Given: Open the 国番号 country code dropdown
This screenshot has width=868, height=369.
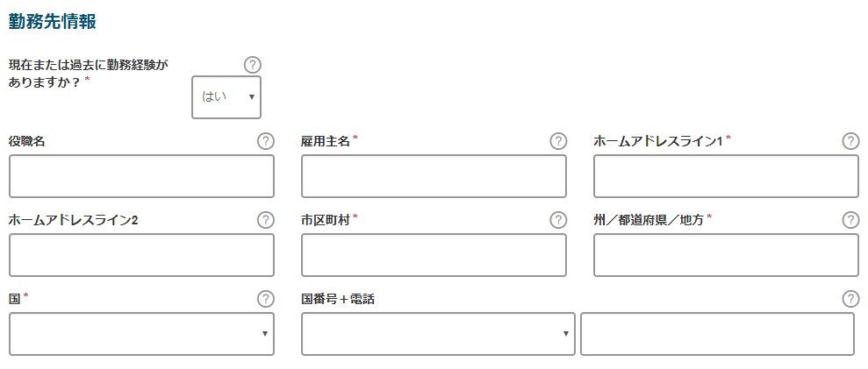Looking at the screenshot, I should pyautogui.click(x=438, y=334).
